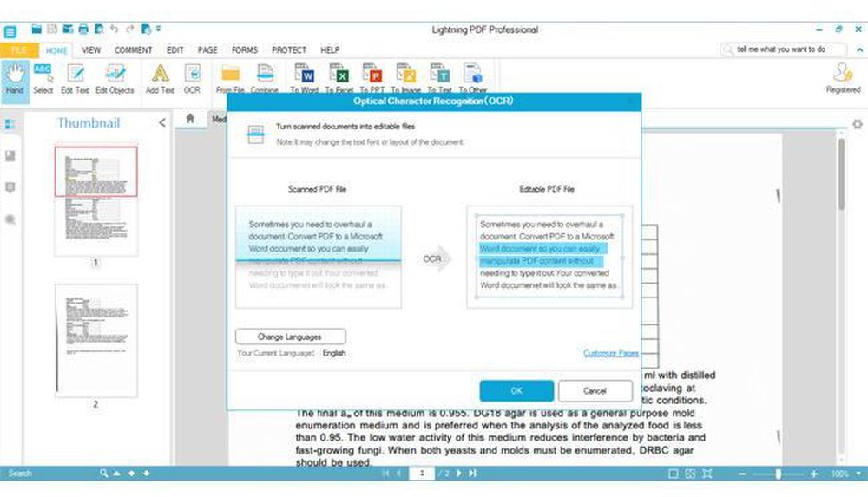Click the Combine files icon
The image size is (868, 497).
(265, 78)
